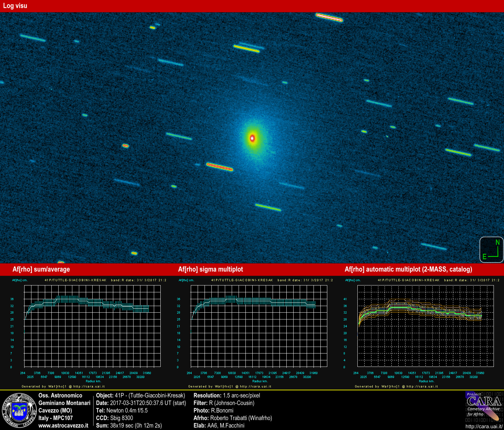504x430 pixels.
Task: Click the Log visu header title
Action: (x=15, y=6)
